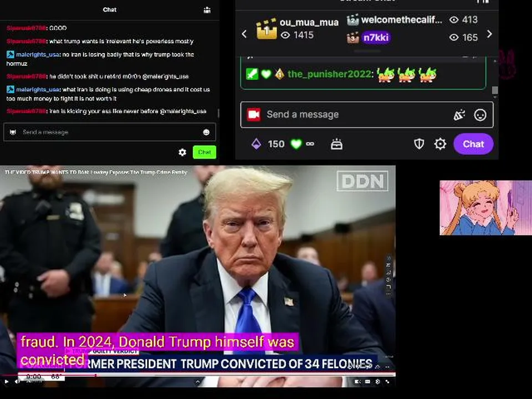This screenshot has height=399, width=532.
Task: Open rewards chest icon below message box
Action: [336, 144]
